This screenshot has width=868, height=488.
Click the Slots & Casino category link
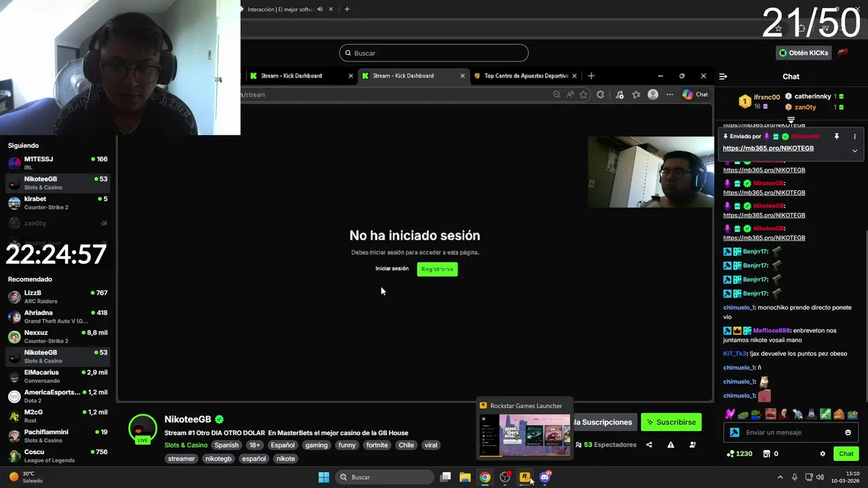coord(186,445)
